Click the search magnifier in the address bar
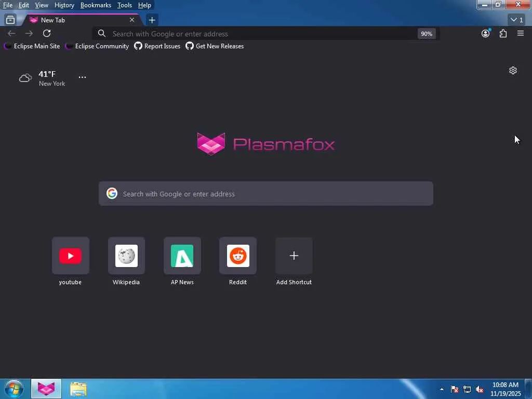The width and height of the screenshot is (532, 399). [x=101, y=34]
